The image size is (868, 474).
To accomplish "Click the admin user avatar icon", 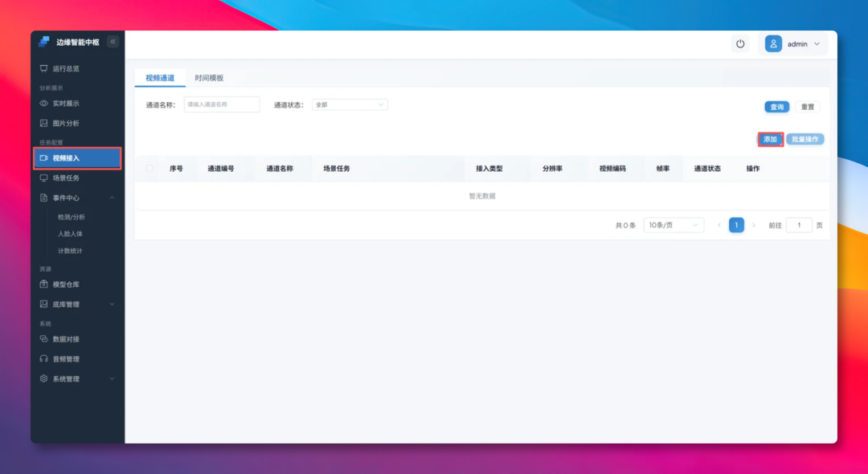I will coord(773,43).
